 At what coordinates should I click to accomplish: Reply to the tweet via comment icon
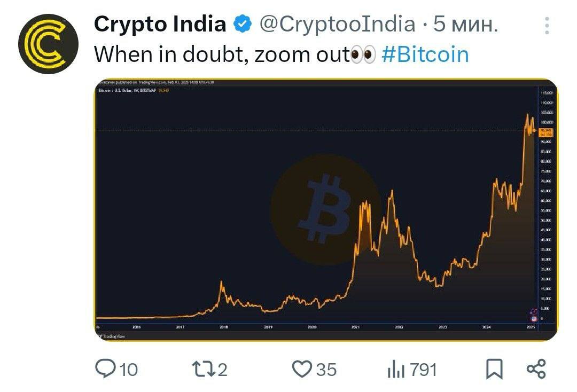(x=105, y=369)
